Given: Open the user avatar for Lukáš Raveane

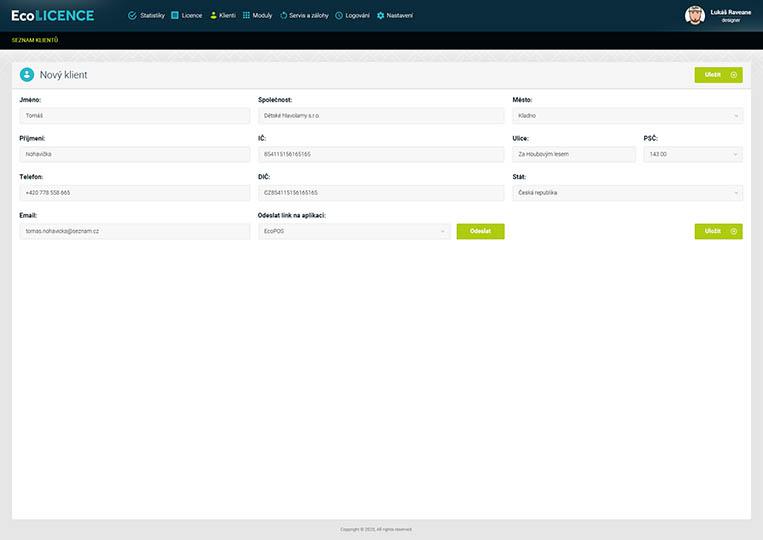Looking at the screenshot, I should pyautogui.click(x=694, y=15).
